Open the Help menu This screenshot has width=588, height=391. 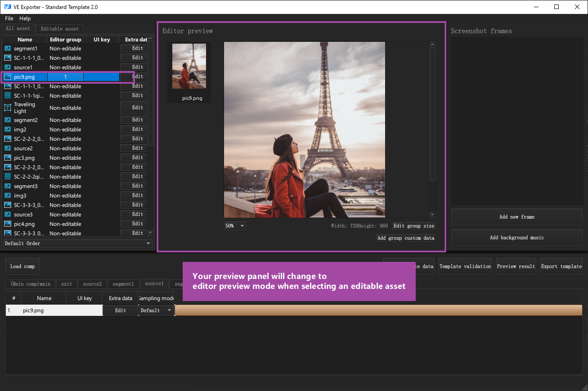pyautogui.click(x=25, y=18)
